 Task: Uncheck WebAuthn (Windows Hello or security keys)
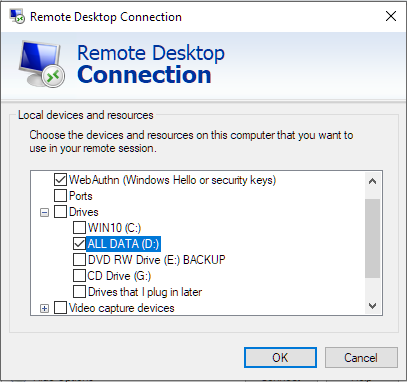click(60, 180)
